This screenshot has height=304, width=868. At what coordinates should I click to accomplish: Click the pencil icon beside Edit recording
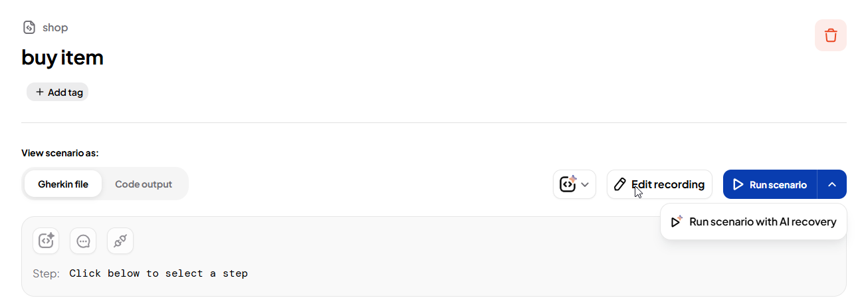click(620, 184)
